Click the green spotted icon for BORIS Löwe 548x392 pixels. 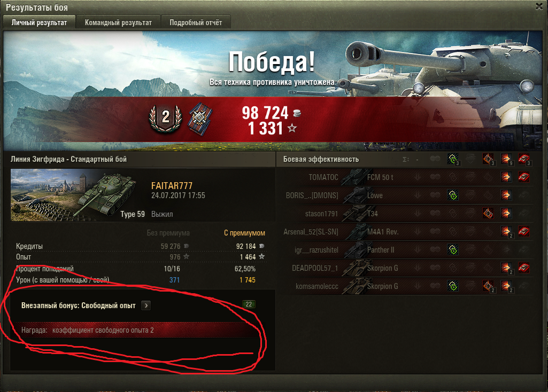453,195
